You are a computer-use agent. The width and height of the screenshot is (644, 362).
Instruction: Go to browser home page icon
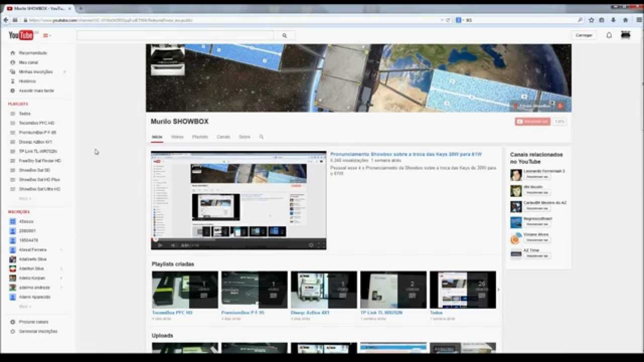(x=625, y=20)
